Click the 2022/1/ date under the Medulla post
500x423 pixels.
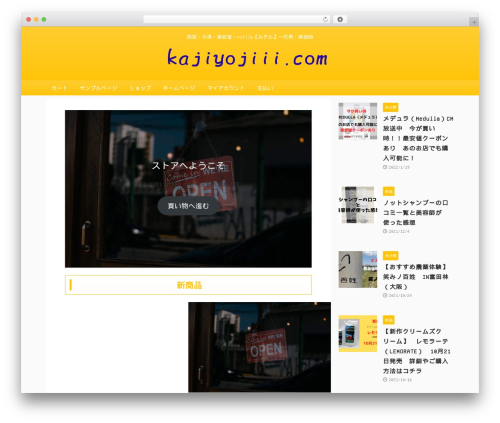tap(399, 167)
